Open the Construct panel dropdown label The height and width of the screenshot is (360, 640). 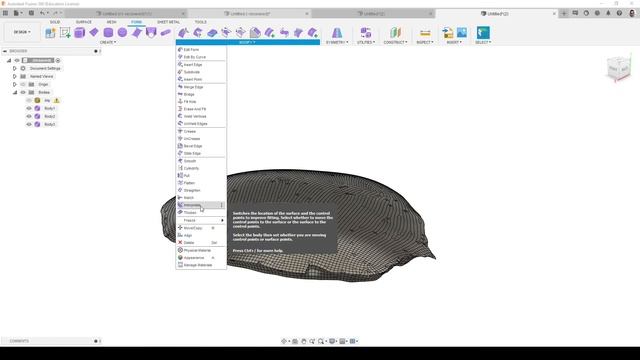[x=395, y=42]
